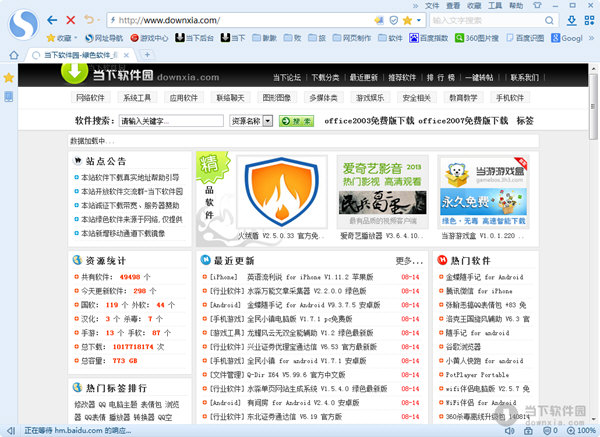The image size is (600, 437).
Task: Open Google bookmark
Action: [567, 38]
